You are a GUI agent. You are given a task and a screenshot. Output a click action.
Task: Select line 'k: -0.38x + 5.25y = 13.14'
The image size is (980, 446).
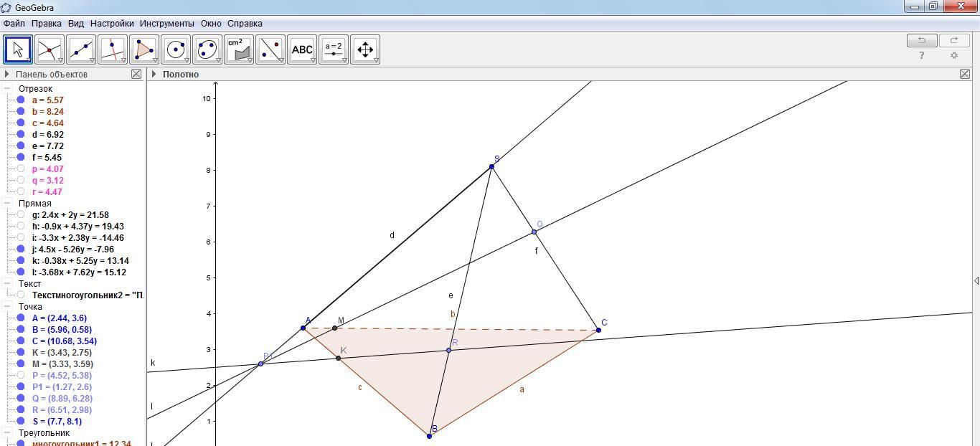point(80,261)
